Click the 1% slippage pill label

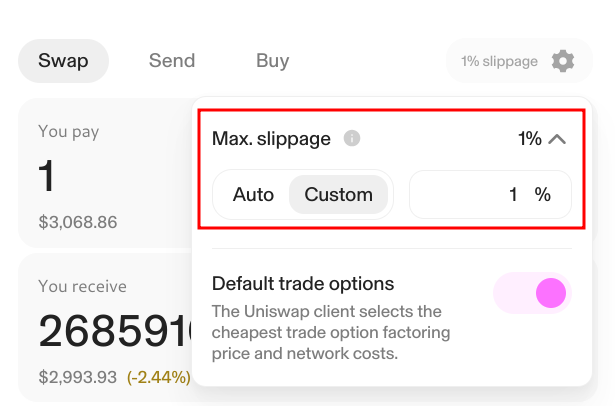[499, 61]
